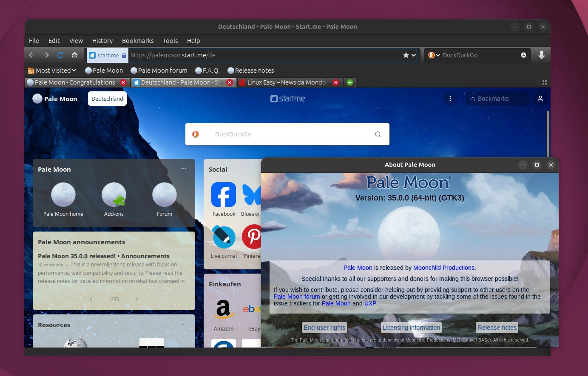The image size is (588, 376).
Task: Open Pale Moon forum link in About dialog
Action: coord(297,297)
